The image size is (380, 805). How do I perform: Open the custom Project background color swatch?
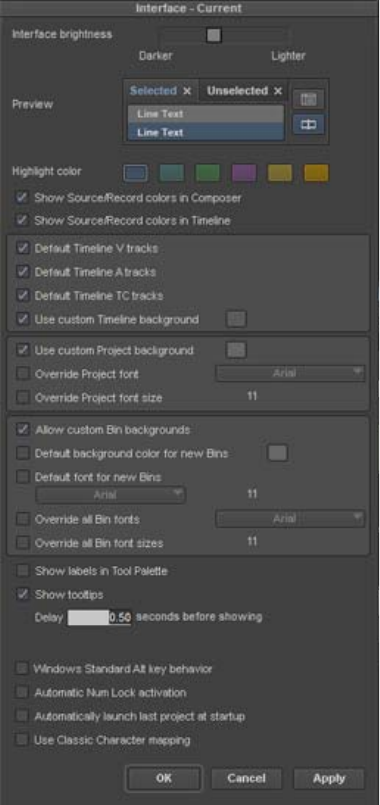click(x=236, y=351)
